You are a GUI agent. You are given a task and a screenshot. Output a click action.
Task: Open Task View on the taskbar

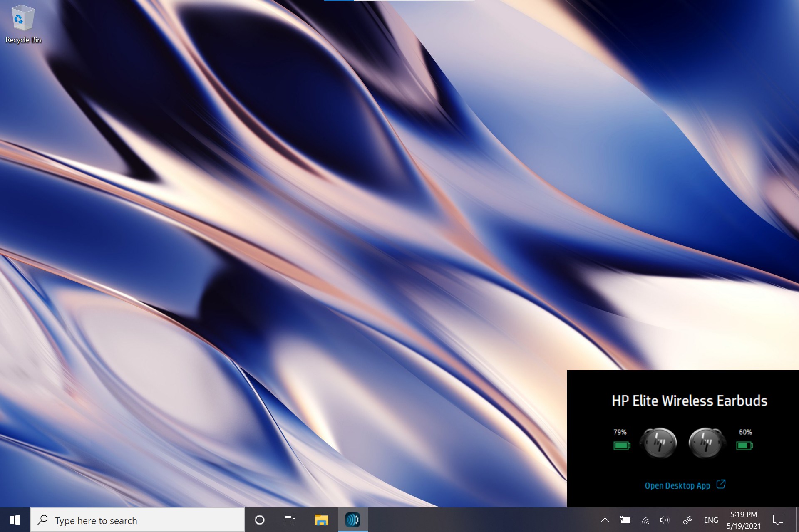click(290, 520)
